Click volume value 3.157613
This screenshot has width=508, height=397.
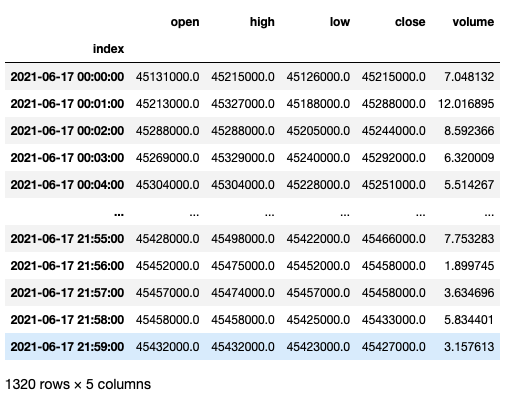(x=469, y=347)
